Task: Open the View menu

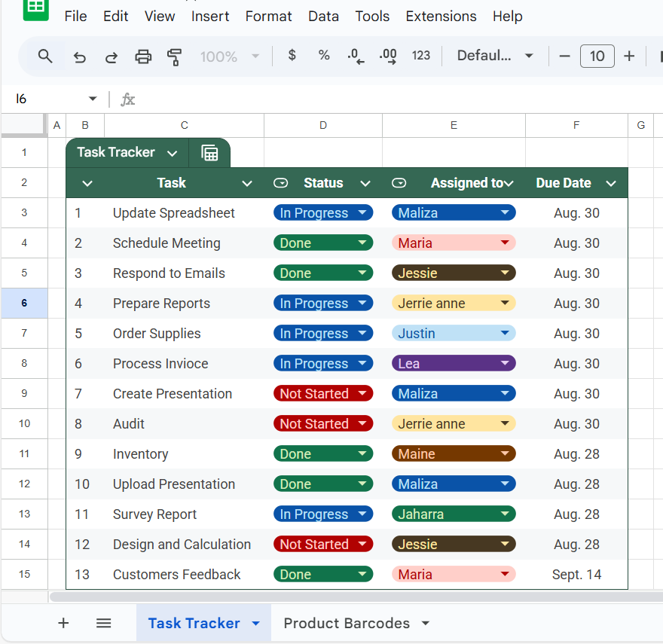Action: tap(160, 16)
